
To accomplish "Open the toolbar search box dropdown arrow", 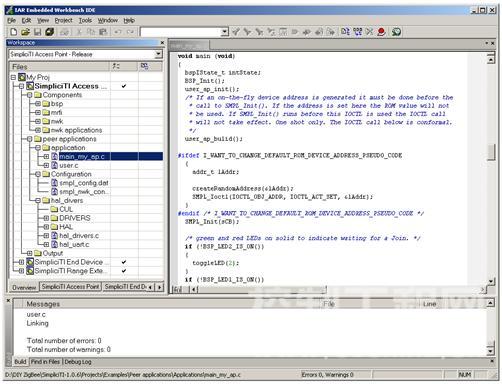I will tap(225, 32).
